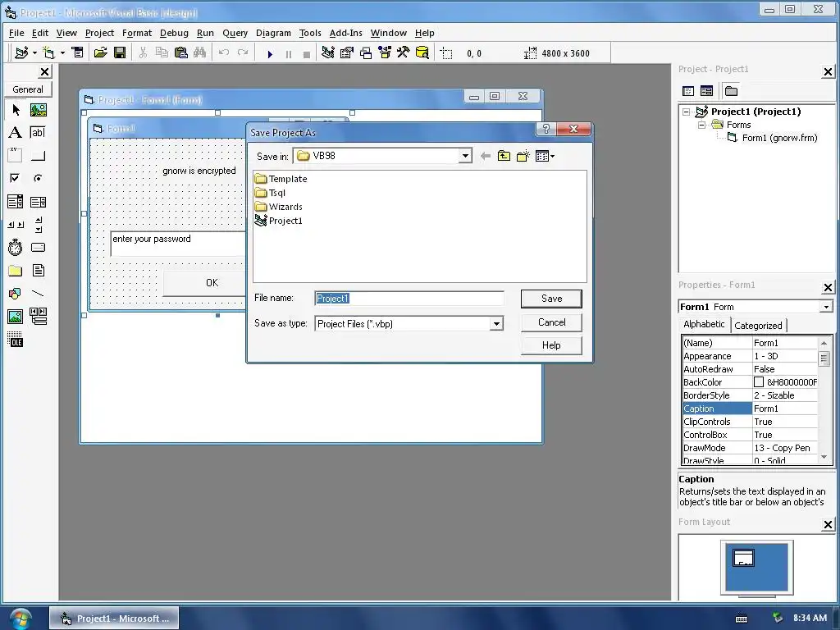Image resolution: width=840 pixels, height=630 pixels.
Task: Switch to the Alphabetic properties tab
Action: click(x=704, y=324)
